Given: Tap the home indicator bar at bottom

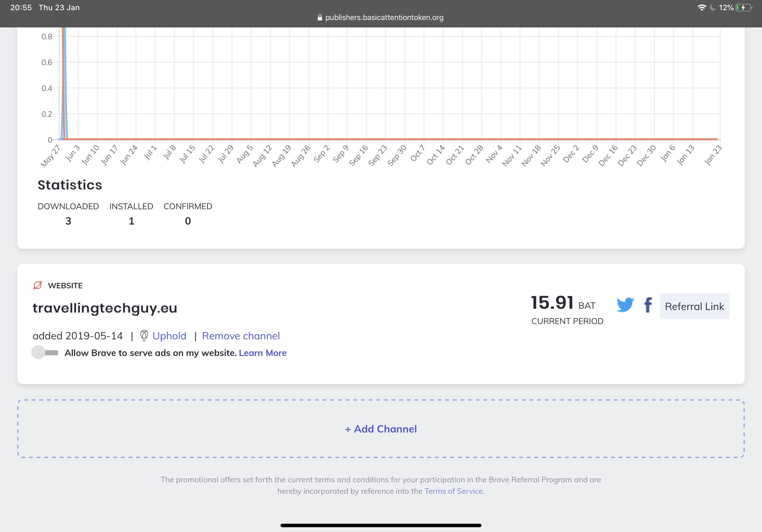Looking at the screenshot, I should coord(381,525).
